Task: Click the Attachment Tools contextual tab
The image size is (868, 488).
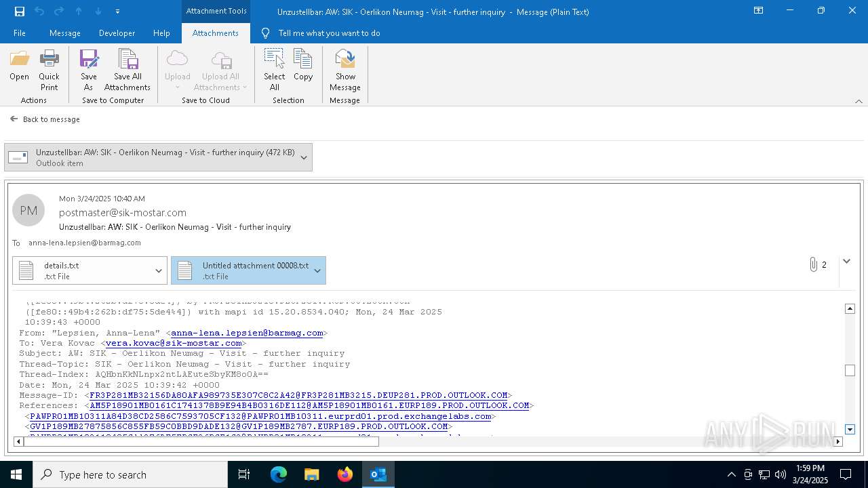Action: pyautogui.click(x=216, y=11)
